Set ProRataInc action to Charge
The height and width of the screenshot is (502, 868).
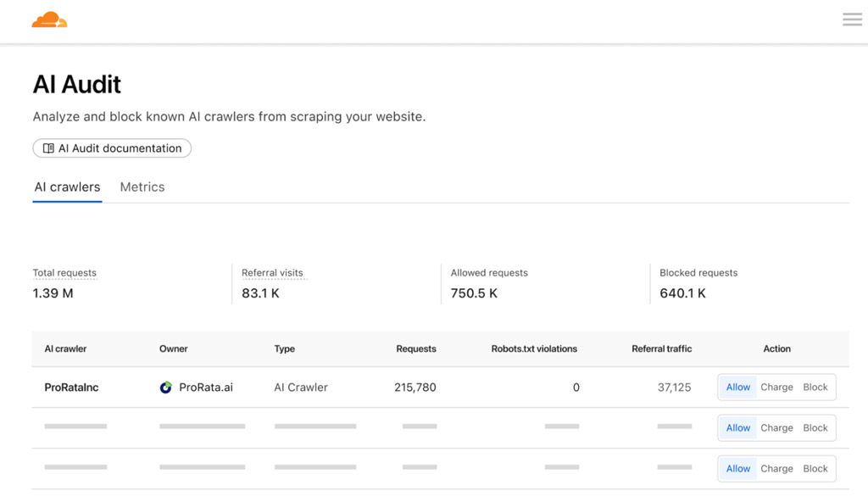point(776,388)
